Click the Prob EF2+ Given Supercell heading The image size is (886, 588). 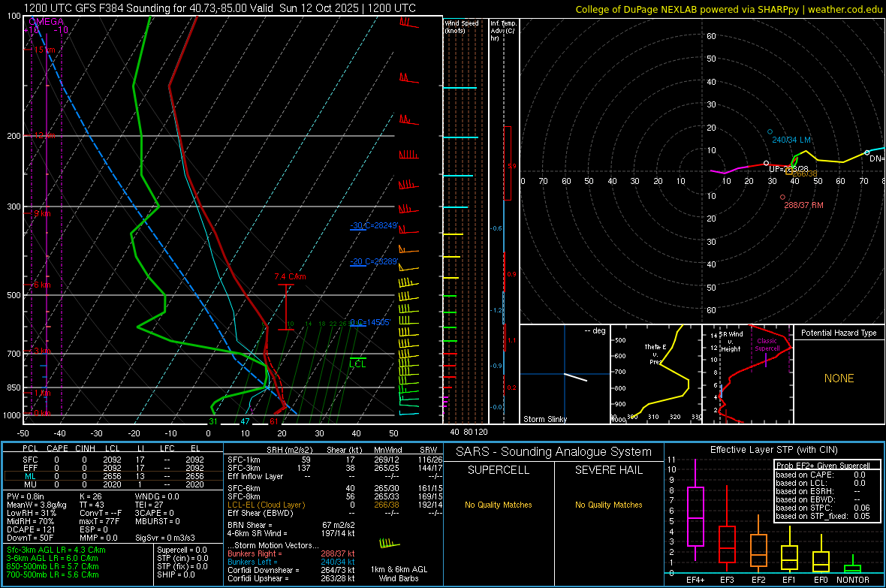(x=823, y=466)
